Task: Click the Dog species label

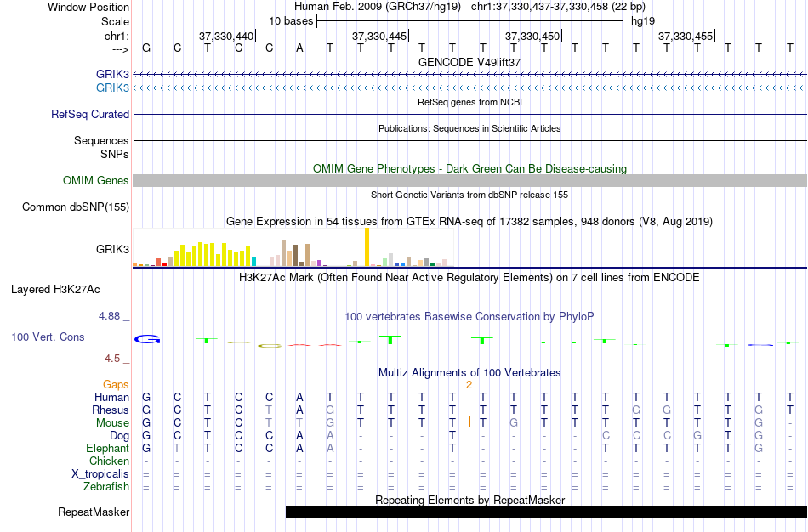Action: coord(120,436)
